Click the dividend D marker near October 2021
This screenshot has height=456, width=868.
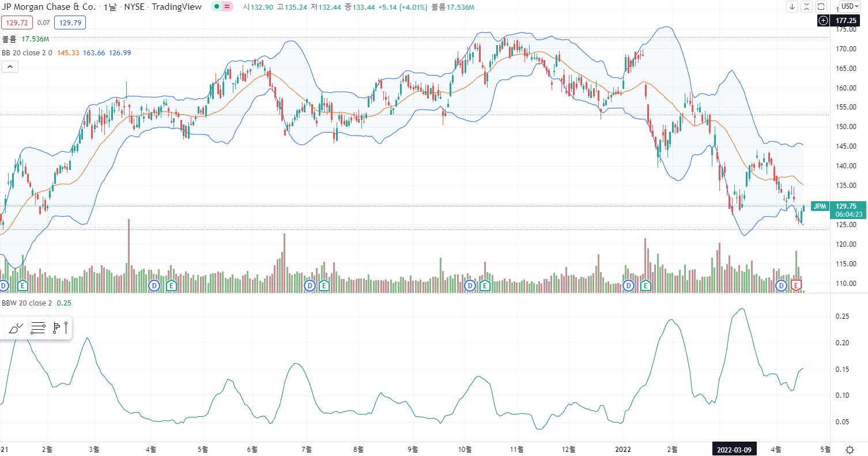tap(470, 285)
